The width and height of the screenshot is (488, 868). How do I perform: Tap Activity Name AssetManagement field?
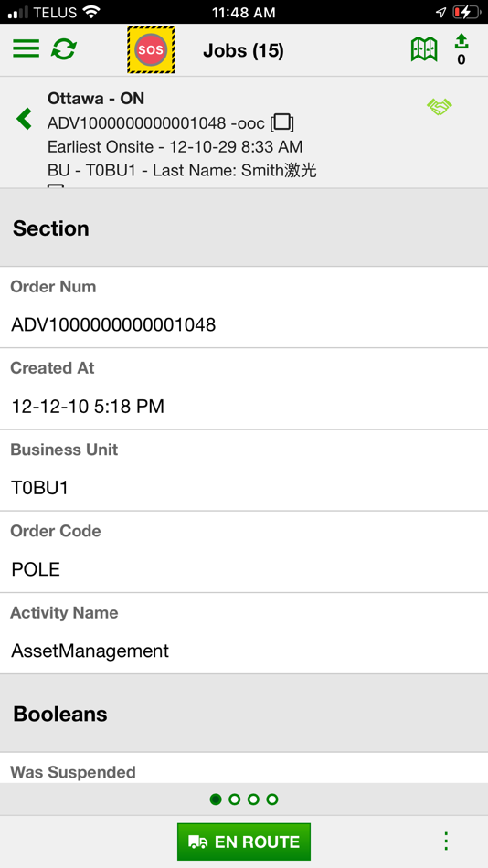244,634
